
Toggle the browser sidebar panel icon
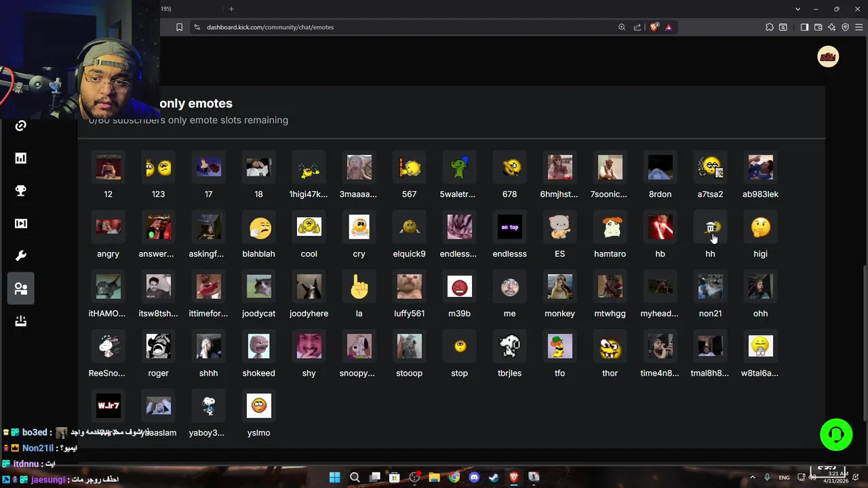[x=804, y=27]
